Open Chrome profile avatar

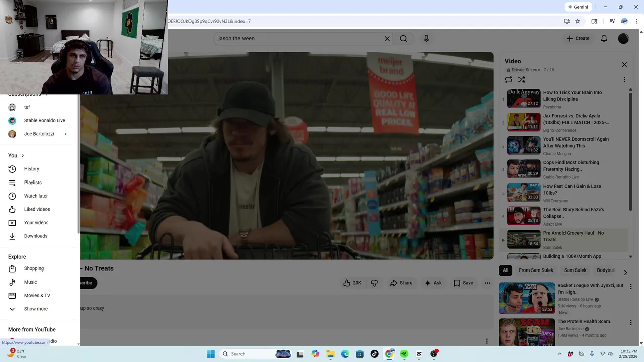point(624,21)
